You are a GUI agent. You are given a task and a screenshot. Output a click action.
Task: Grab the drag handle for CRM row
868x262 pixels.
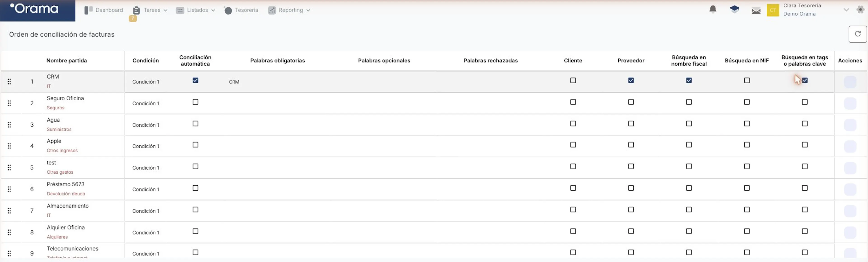pyautogui.click(x=9, y=82)
